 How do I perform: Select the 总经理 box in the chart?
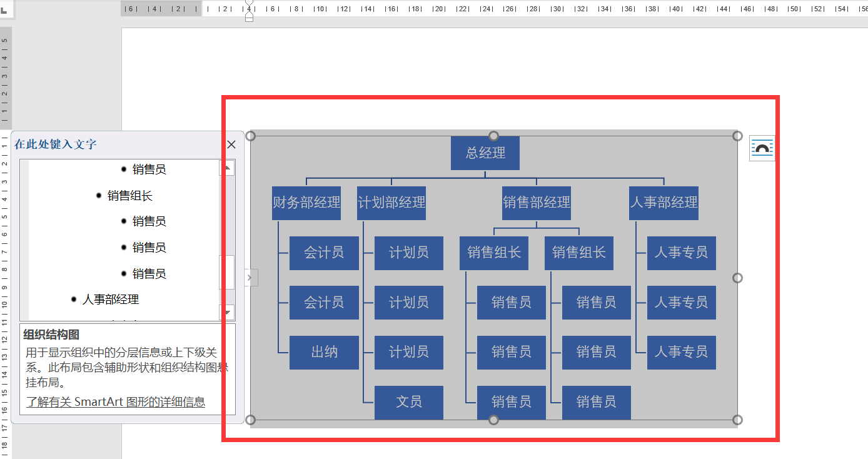(485, 153)
